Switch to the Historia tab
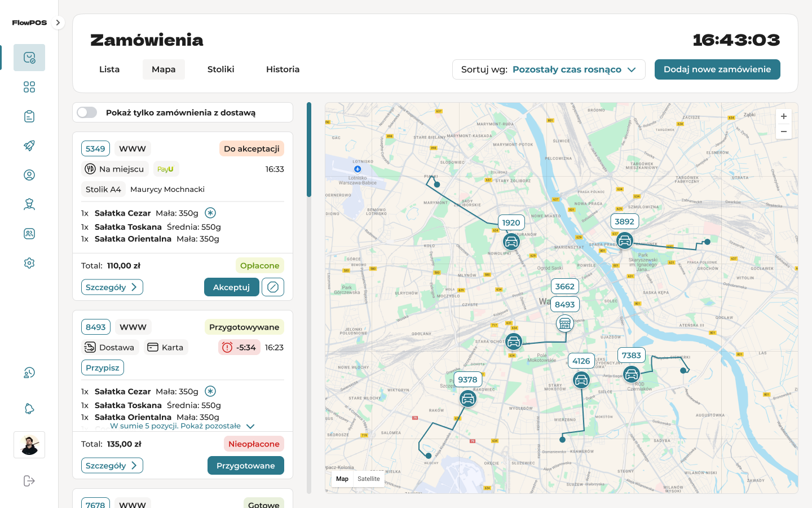This screenshot has width=812, height=508. pos(283,69)
